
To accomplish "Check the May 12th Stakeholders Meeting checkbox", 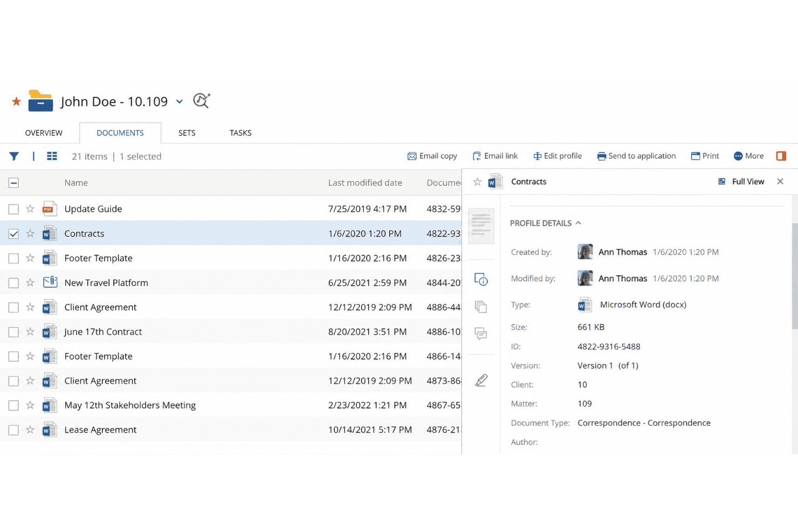I will (13, 405).
